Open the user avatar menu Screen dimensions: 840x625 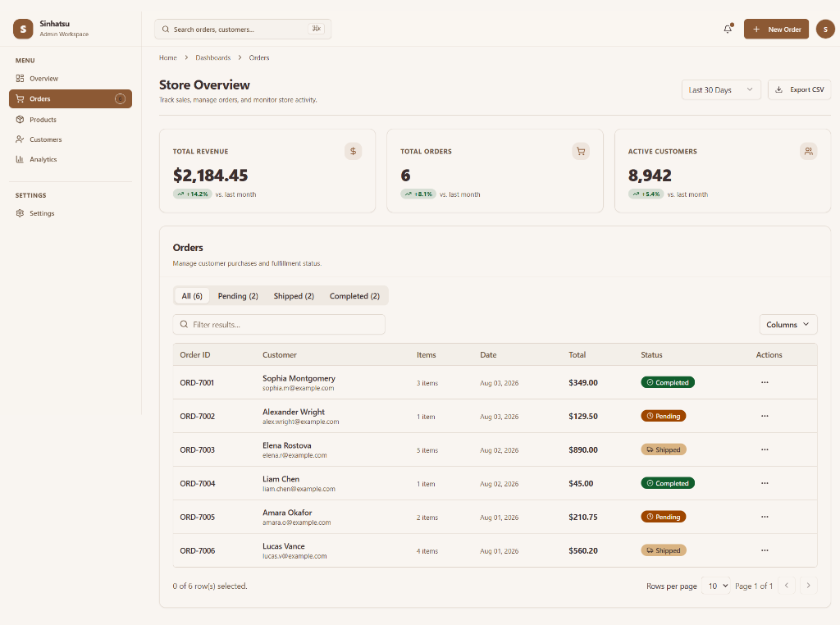click(x=825, y=29)
